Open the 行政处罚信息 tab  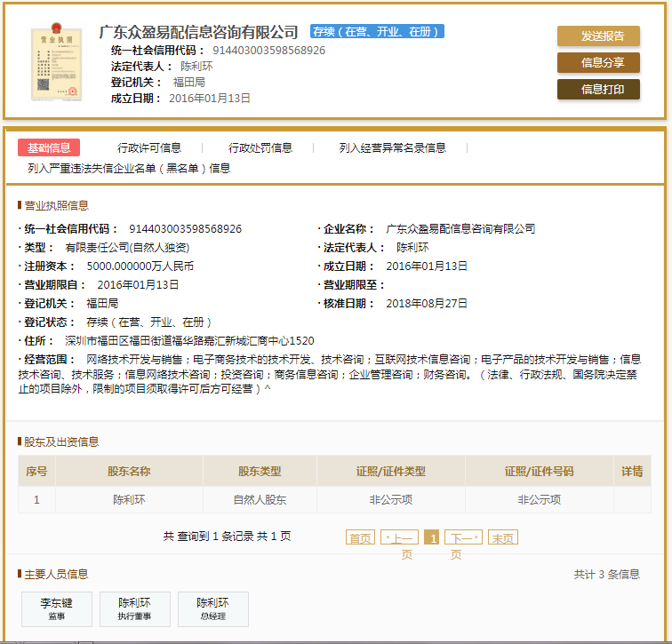point(260,148)
